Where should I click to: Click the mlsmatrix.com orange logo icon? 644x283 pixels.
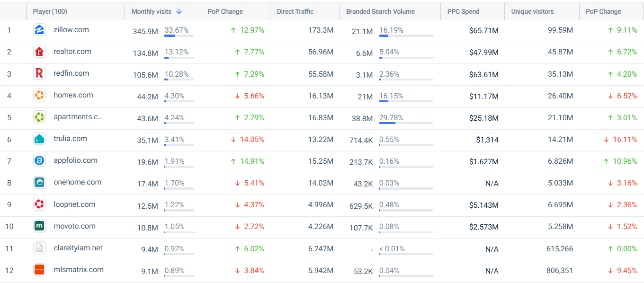[39, 270]
